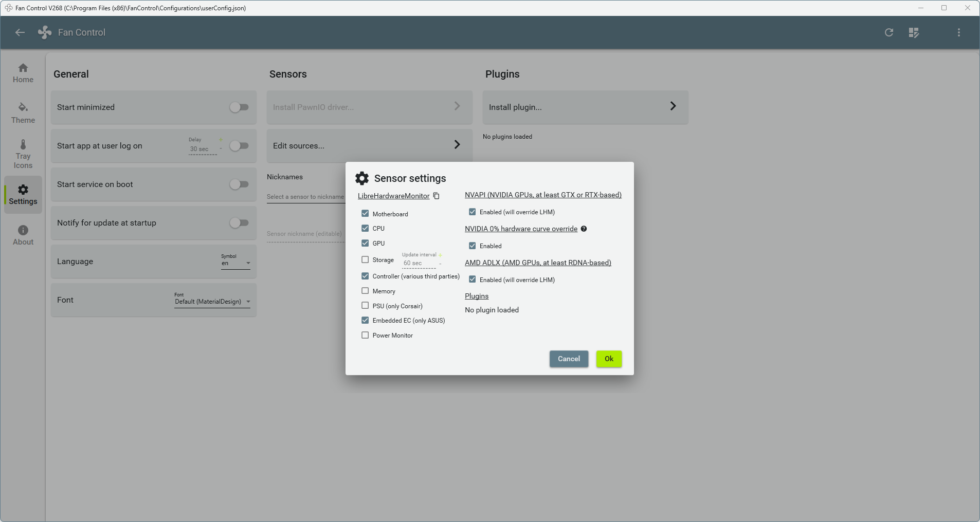Turn on Start service on boot
980x522 pixels.
click(x=239, y=184)
